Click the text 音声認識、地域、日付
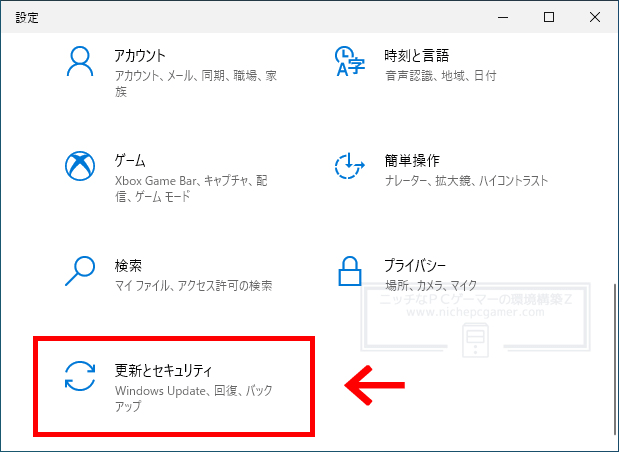 point(441,75)
